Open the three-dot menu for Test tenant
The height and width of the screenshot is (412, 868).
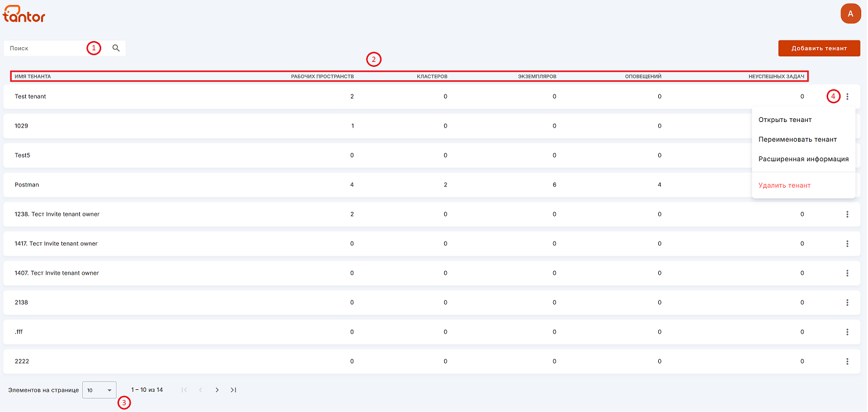(x=847, y=96)
